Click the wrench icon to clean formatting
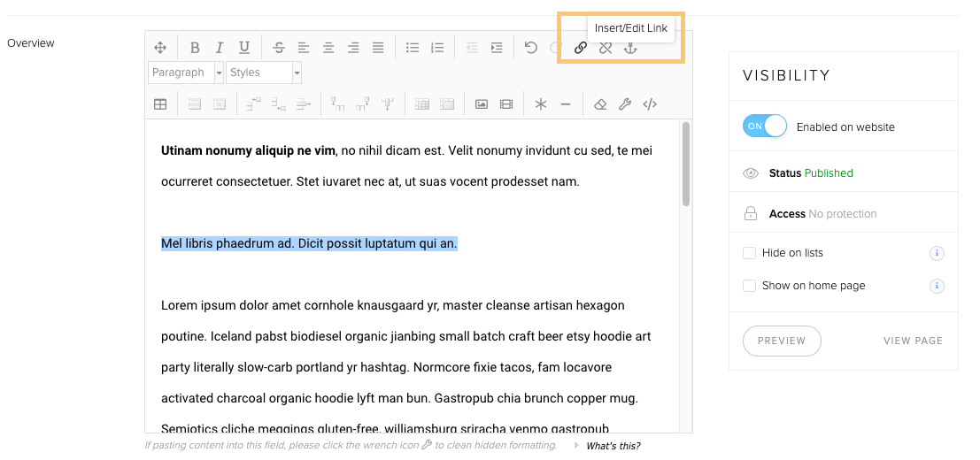 625,104
